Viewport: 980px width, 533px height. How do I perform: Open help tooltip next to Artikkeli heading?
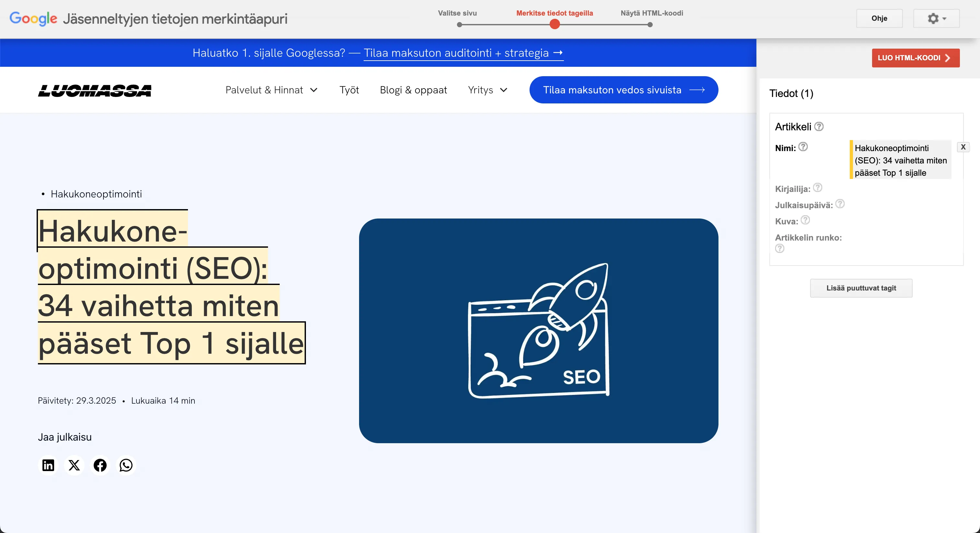(819, 126)
